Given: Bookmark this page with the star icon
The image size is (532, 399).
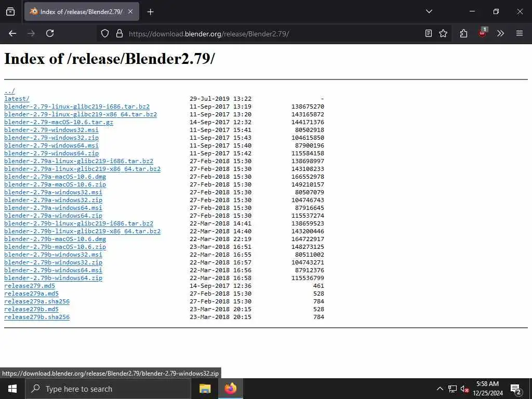Looking at the screenshot, I should pyautogui.click(x=443, y=33).
